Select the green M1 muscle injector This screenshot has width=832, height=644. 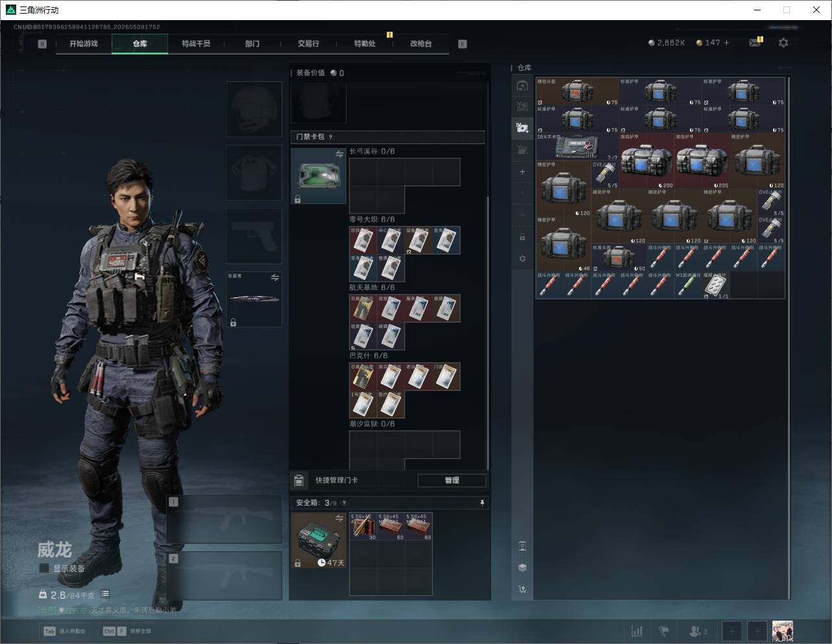coord(688,285)
